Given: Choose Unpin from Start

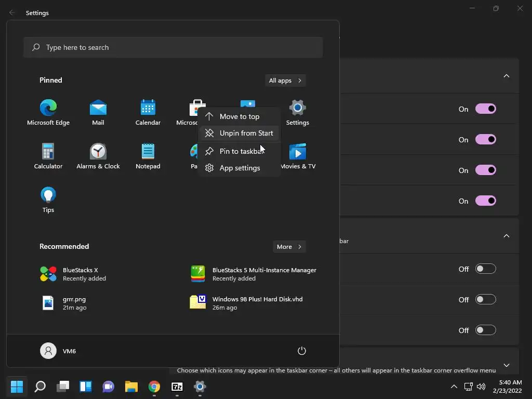Looking at the screenshot, I should pos(239,133).
